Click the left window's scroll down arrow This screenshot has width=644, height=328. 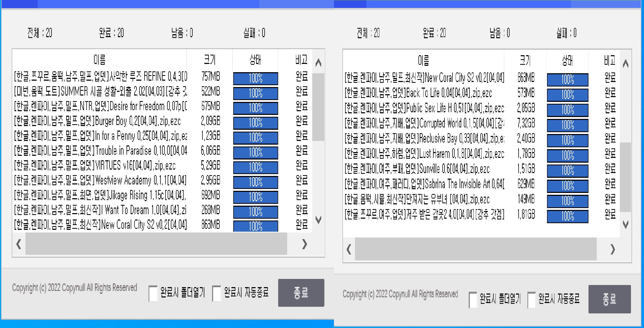(x=318, y=220)
